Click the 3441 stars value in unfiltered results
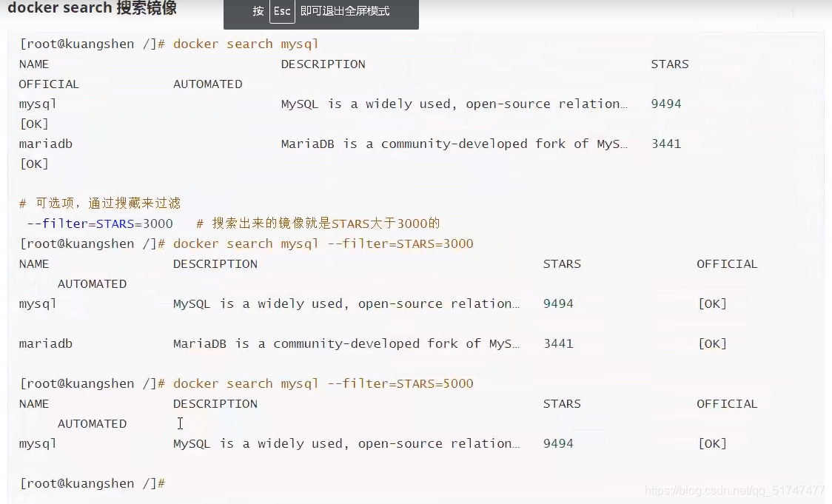Viewport: 832px width, 504px height. pyautogui.click(x=666, y=144)
